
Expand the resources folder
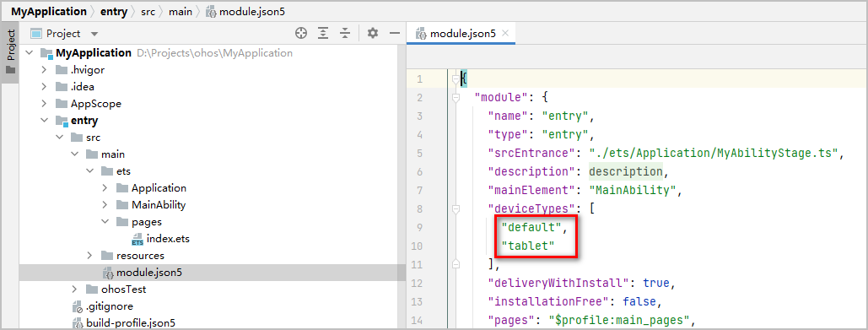pyautogui.click(x=89, y=255)
